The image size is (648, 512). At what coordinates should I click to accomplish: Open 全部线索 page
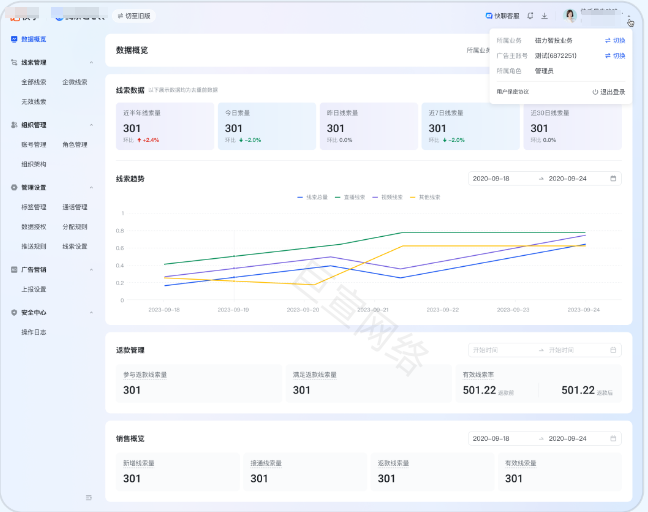click(x=33, y=82)
